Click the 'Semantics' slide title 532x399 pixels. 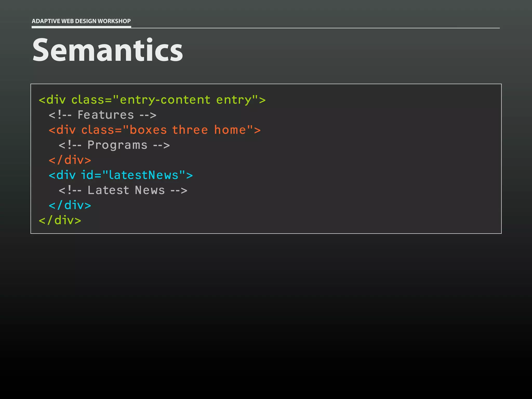point(108,50)
